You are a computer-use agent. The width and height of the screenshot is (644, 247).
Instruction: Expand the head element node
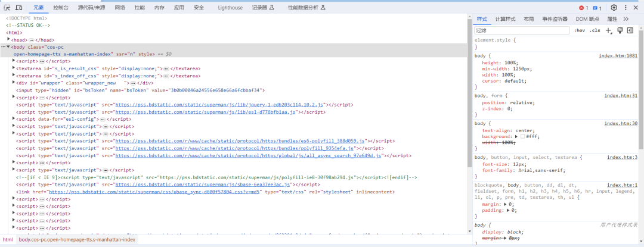point(9,39)
